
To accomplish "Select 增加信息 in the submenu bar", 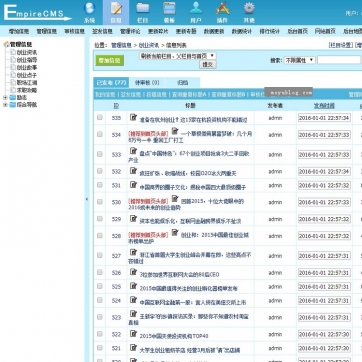I will (x=19, y=31).
